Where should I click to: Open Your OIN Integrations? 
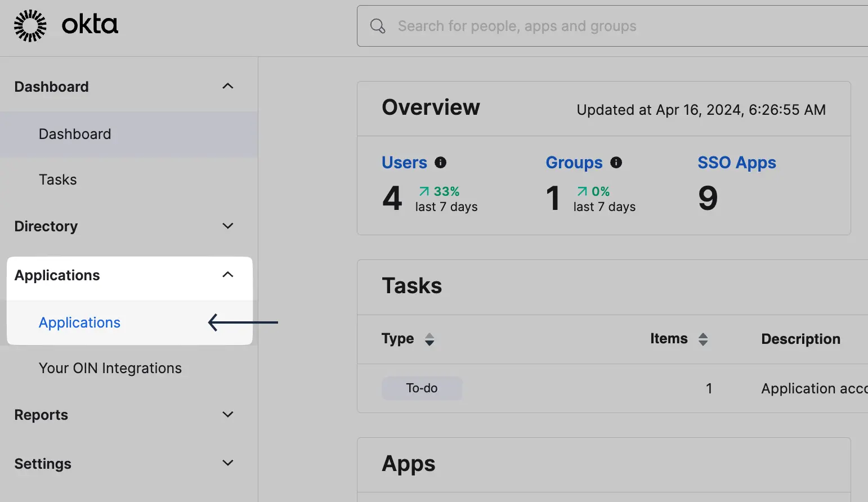[x=110, y=367]
